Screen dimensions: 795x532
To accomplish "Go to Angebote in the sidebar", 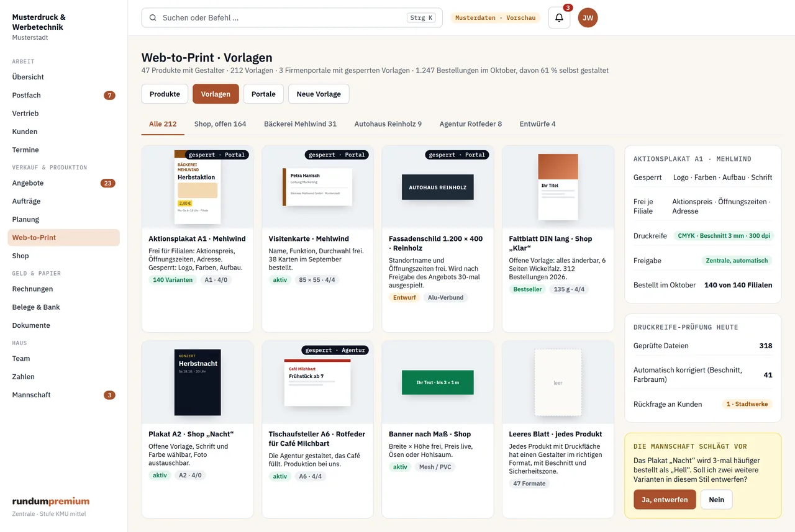I will [63, 183].
